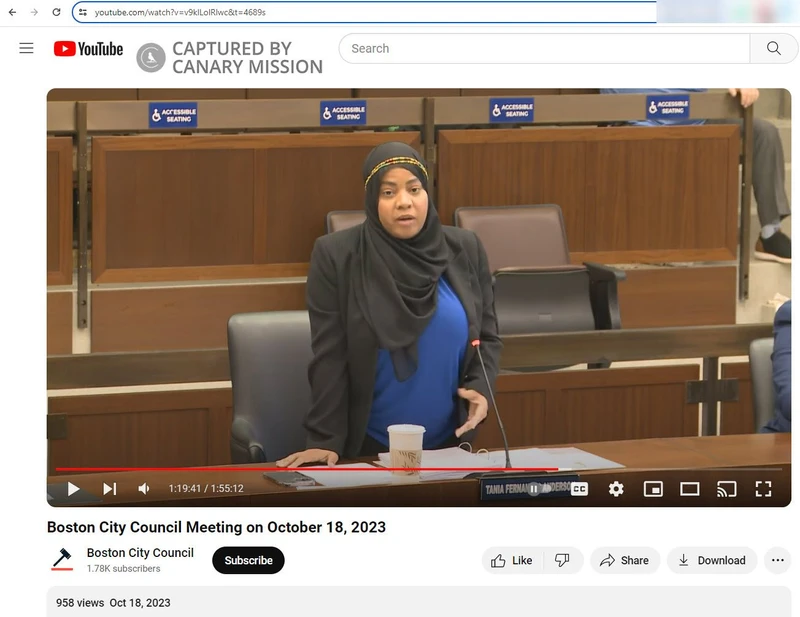Skip to next video
Viewport: 800px width, 617px height.
coord(110,489)
